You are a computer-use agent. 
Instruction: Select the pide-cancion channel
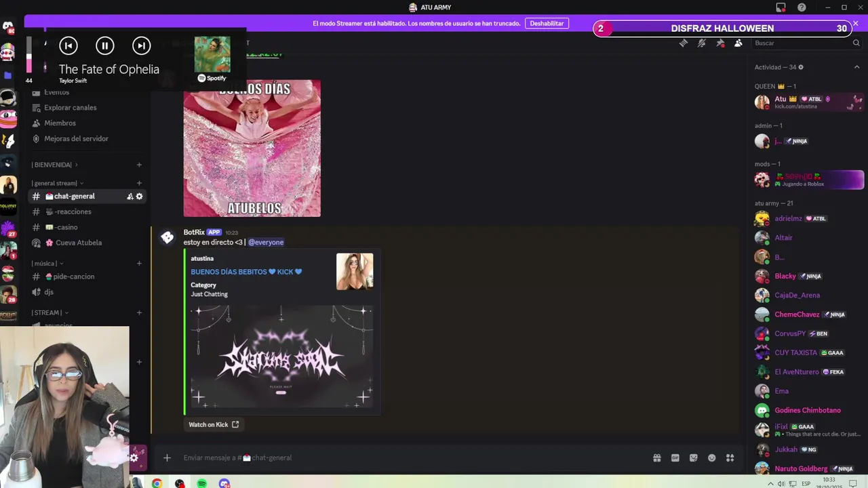click(x=74, y=277)
